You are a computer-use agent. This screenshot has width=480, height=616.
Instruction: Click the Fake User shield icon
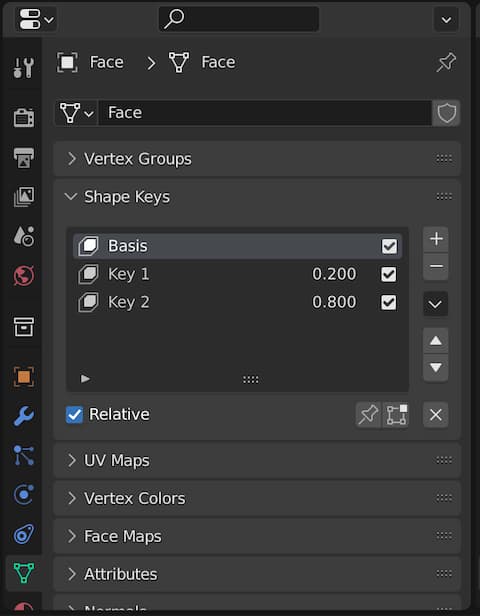pyautogui.click(x=446, y=113)
